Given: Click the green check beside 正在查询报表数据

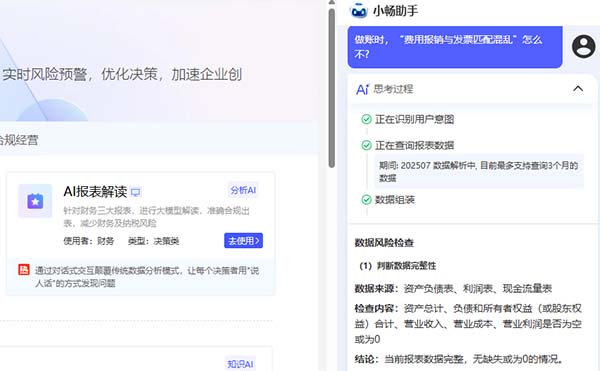Looking at the screenshot, I should 366,145.
